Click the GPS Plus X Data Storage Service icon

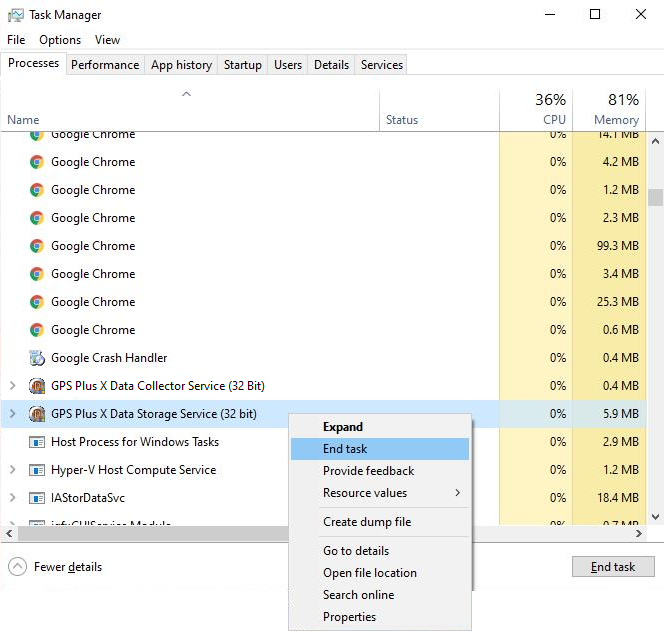point(37,414)
